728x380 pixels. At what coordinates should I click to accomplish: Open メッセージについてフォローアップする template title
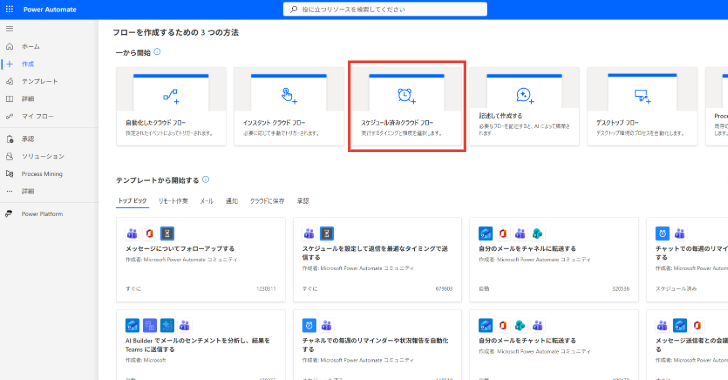180,249
